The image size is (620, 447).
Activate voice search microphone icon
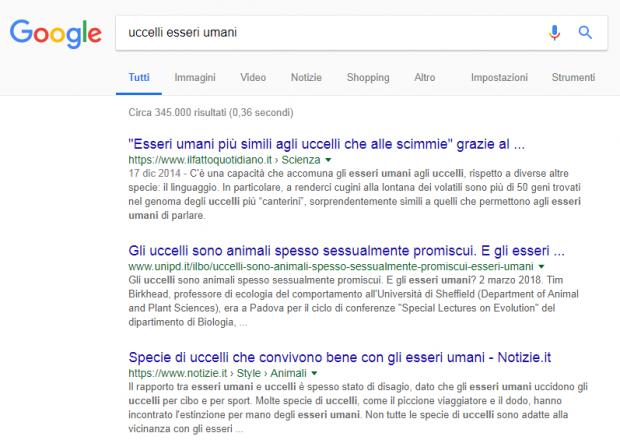coord(554,32)
